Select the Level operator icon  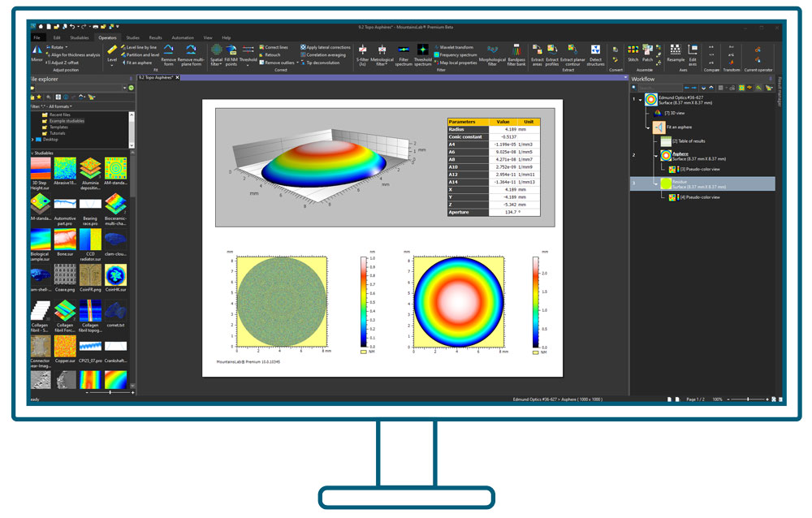pos(112,54)
